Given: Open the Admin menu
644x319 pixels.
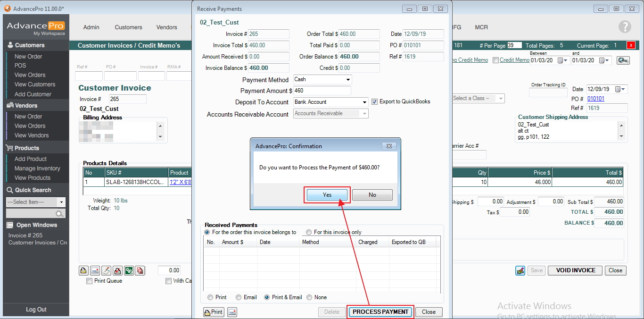Looking at the screenshot, I should (91, 27).
